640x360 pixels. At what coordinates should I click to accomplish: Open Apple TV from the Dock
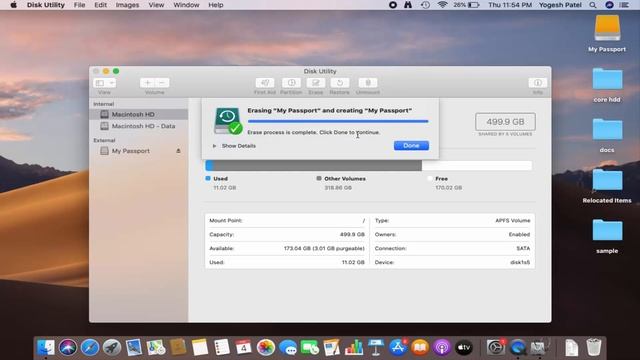tap(464, 347)
